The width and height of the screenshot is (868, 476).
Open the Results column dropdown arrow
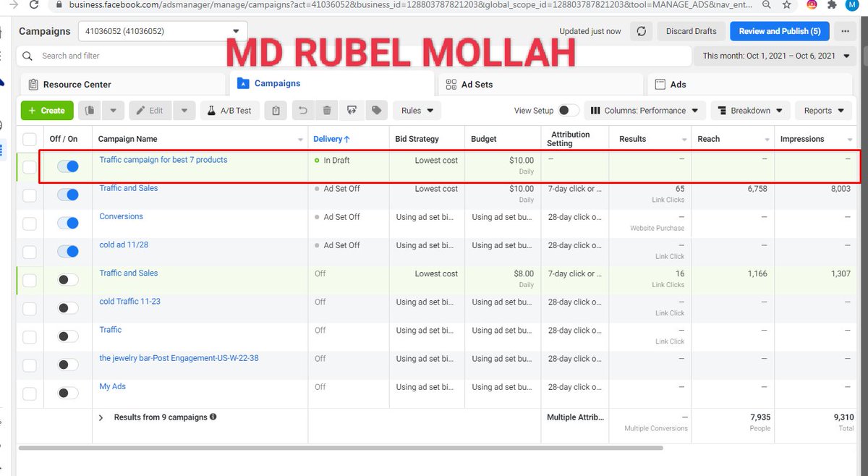click(x=684, y=140)
